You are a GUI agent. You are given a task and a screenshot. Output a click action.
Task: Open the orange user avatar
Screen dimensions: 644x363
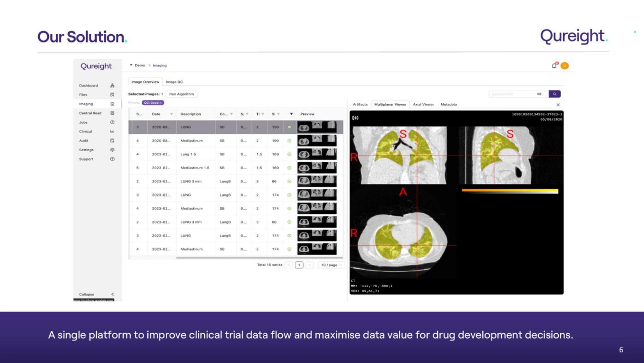pos(565,66)
